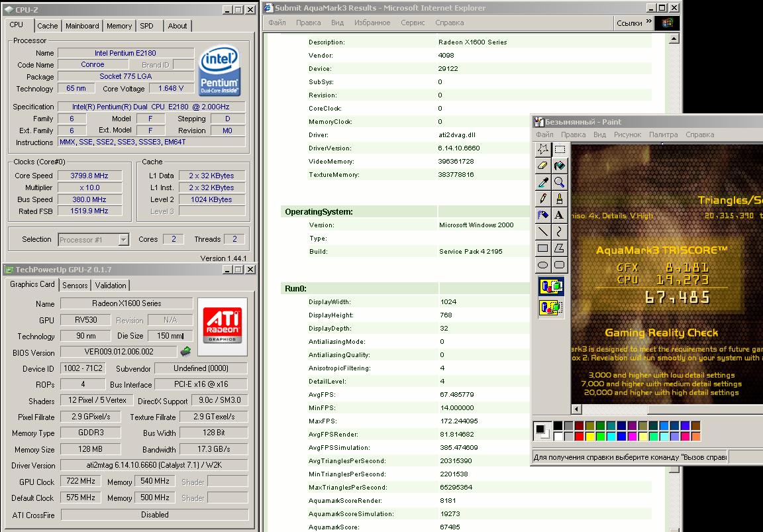
Task: Select the Magnifier tool in Paint
Action: [x=560, y=183]
